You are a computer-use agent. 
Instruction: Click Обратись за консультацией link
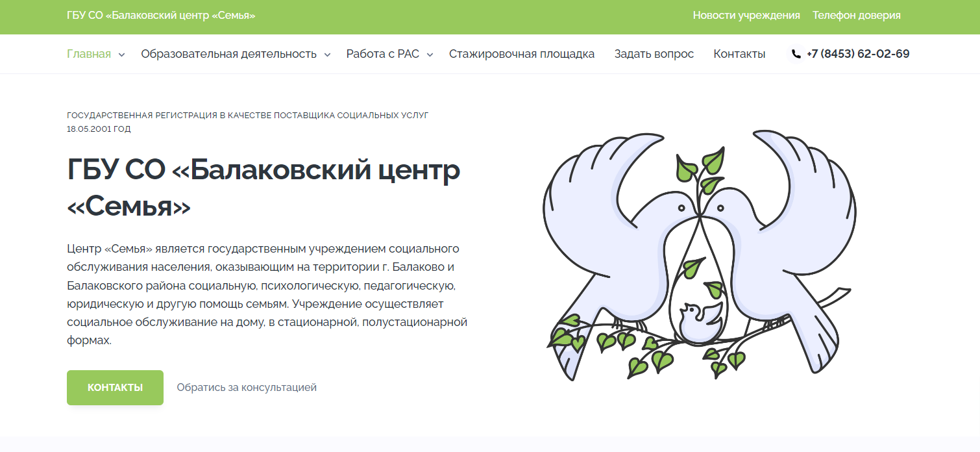247,388
